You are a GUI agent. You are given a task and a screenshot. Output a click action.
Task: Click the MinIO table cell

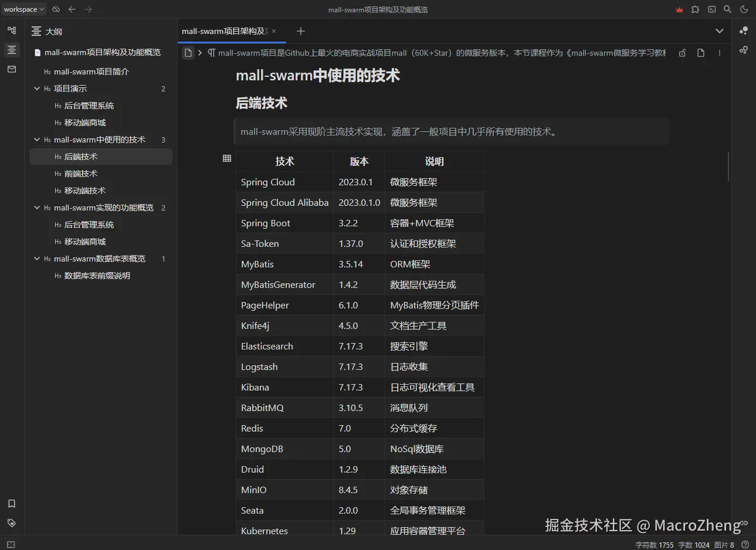(x=284, y=490)
